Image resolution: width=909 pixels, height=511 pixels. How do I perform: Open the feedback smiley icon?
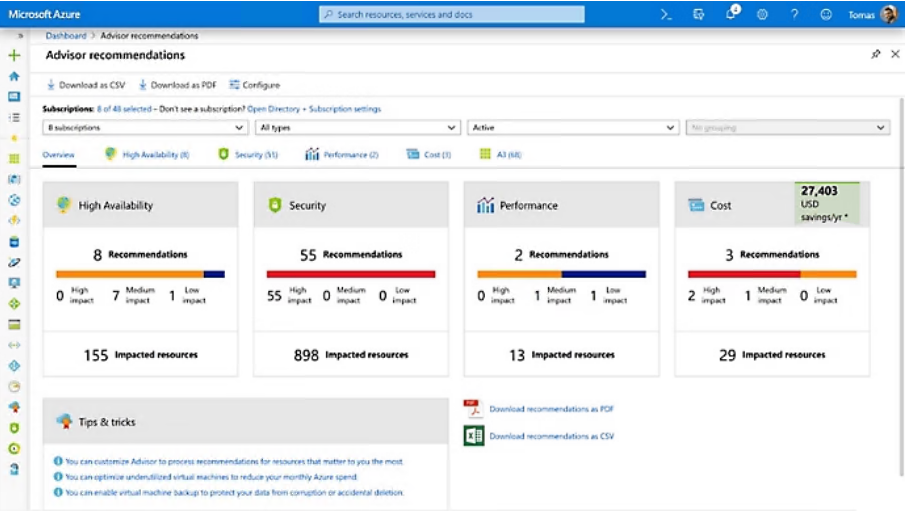click(826, 14)
